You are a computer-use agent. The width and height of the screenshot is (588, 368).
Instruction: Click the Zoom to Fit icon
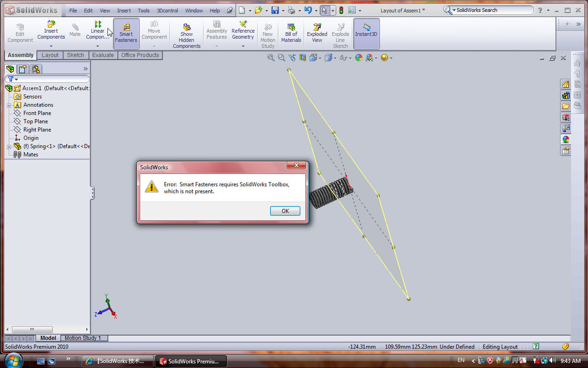(271, 57)
